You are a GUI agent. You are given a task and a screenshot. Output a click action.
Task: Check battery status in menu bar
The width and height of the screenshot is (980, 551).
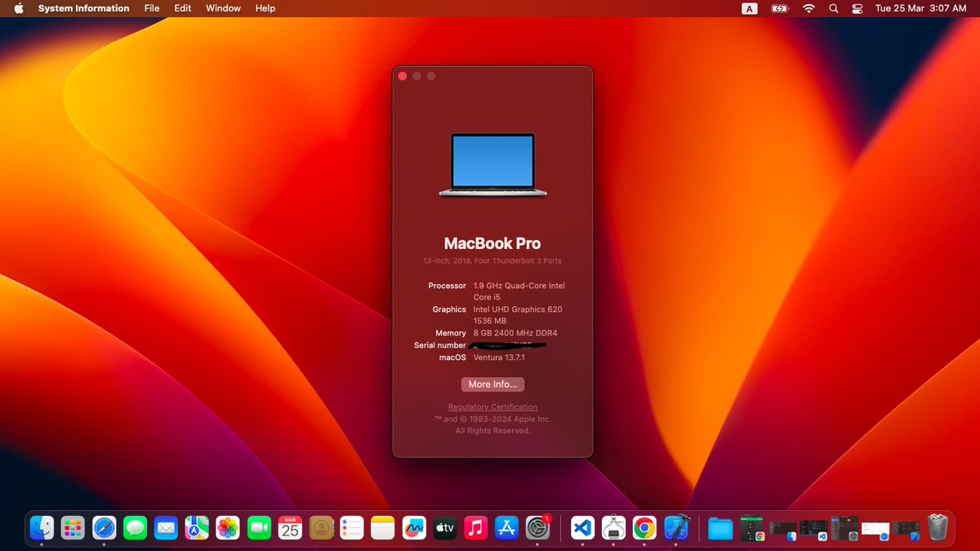[x=780, y=8]
